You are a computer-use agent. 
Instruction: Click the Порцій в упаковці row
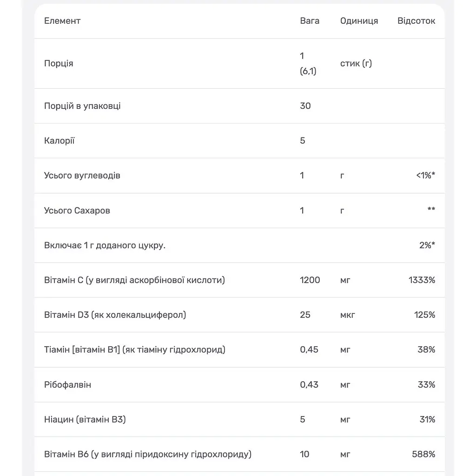(239, 106)
